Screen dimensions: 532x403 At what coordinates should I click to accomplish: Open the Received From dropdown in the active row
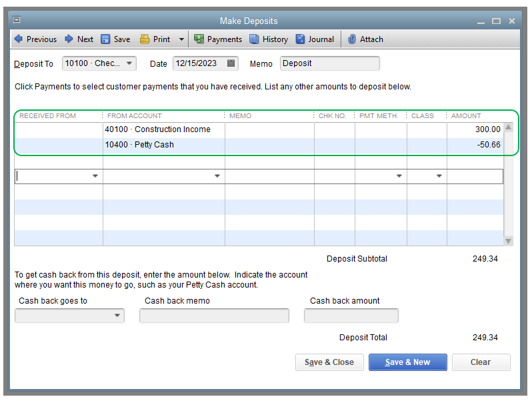click(95, 176)
